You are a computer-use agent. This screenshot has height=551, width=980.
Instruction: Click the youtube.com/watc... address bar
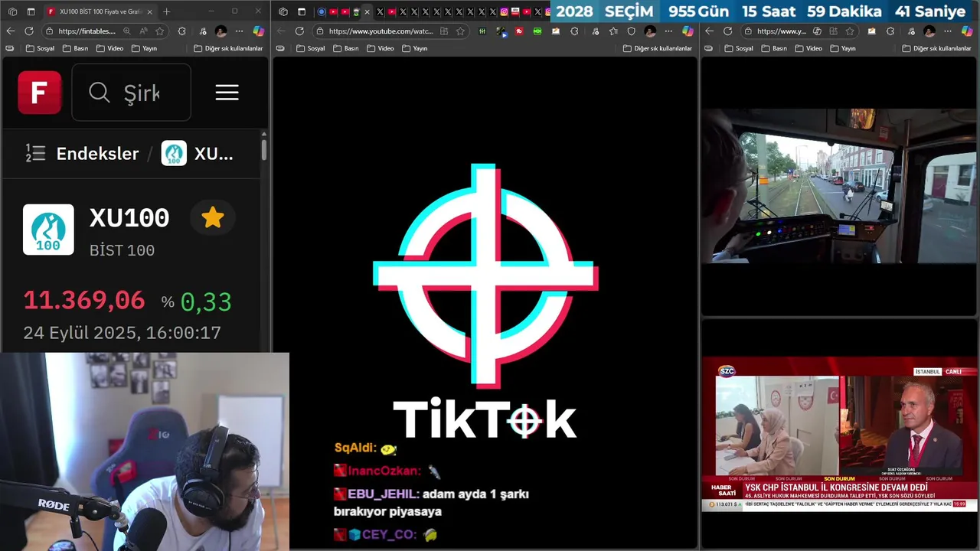pos(381,31)
